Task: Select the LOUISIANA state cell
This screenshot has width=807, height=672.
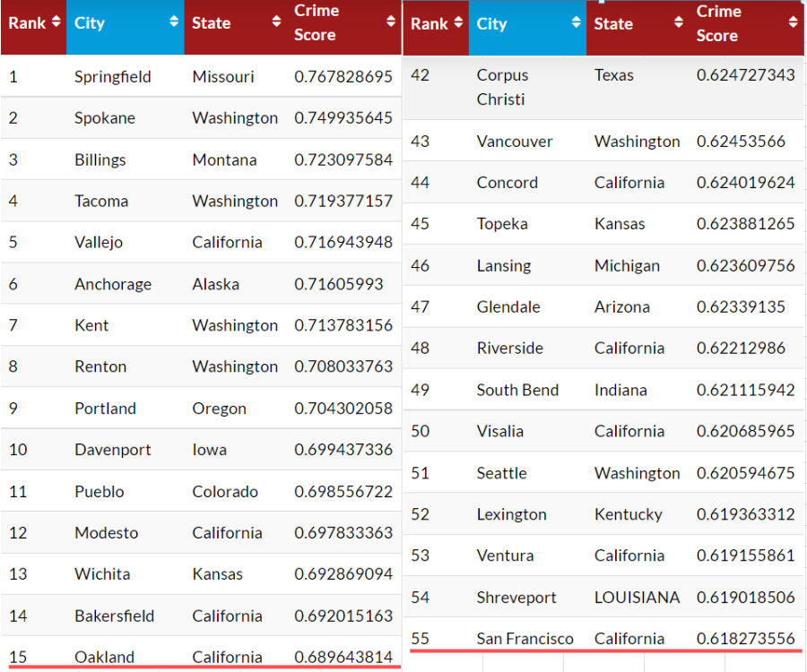Action: [637, 598]
